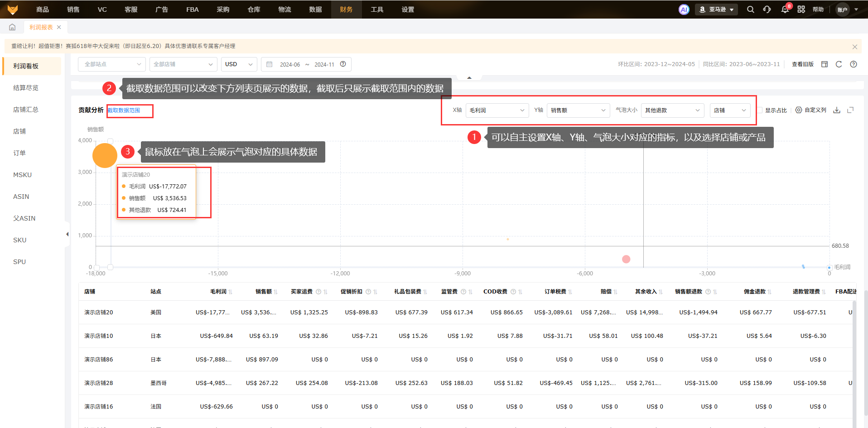The height and width of the screenshot is (428, 868).
Task: Open the USD currency dropdown
Action: pyautogui.click(x=239, y=64)
